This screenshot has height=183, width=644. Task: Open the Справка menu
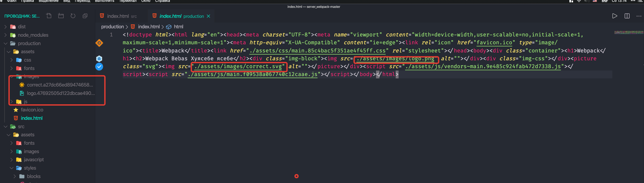[x=163, y=1]
